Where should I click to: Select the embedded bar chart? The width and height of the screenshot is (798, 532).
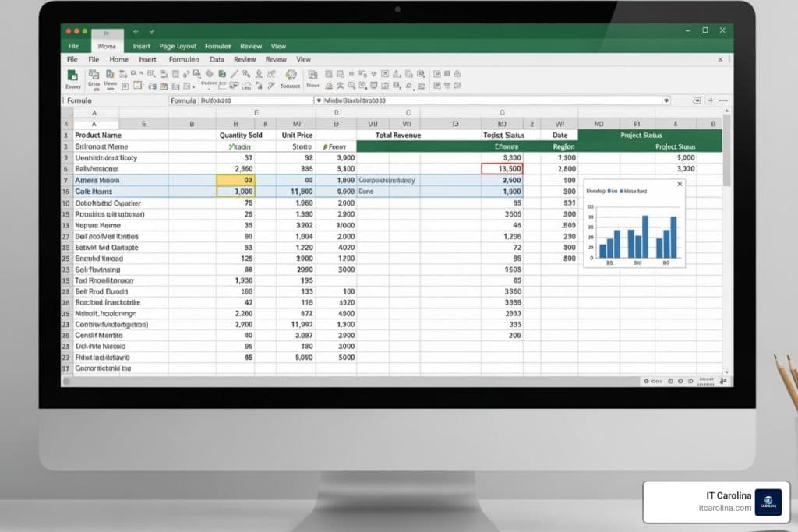pos(634,223)
